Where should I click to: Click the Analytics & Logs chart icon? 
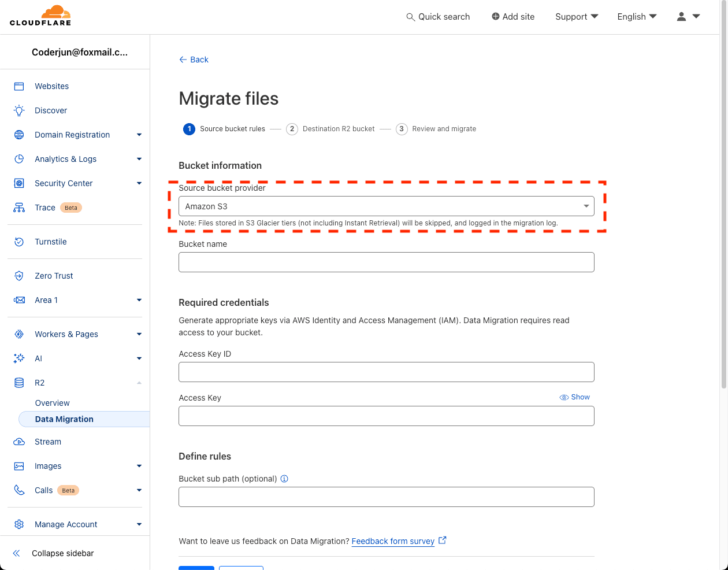click(x=19, y=159)
